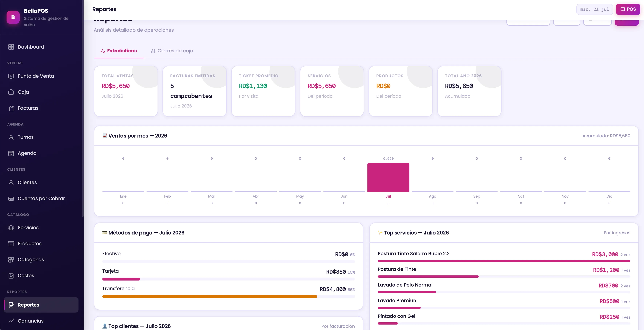
Task: Click the Postura Tinte Salerm progress bar
Action: tap(504, 261)
